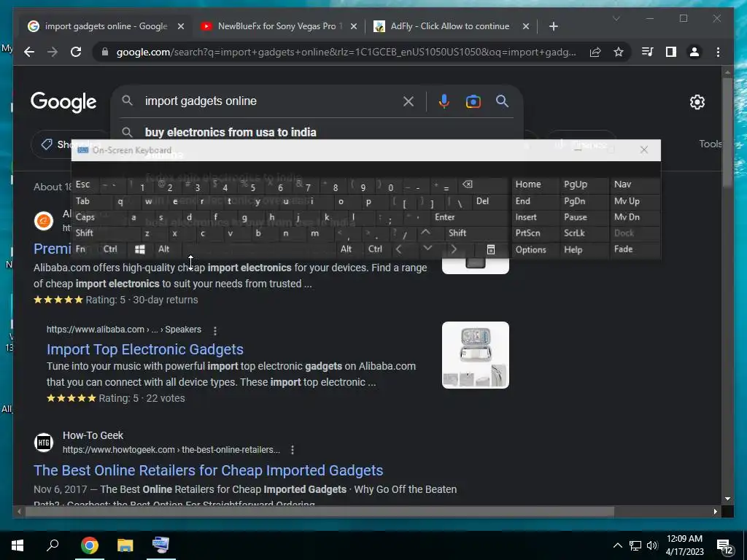Toggle the left Shift key on the on-screen keyboard
Image resolution: width=747 pixels, height=560 pixels.
[85, 233]
